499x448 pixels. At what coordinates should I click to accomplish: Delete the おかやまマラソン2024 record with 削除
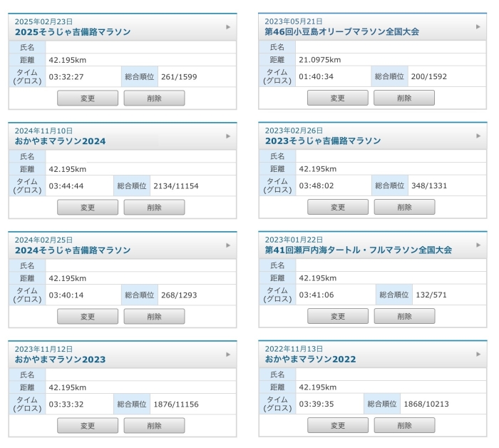[154, 208]
